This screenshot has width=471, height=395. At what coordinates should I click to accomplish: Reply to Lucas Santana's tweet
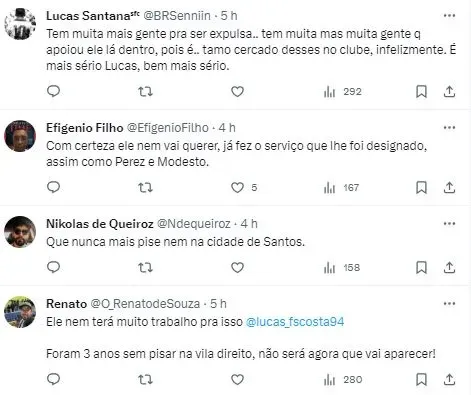(x=53, y=91)
